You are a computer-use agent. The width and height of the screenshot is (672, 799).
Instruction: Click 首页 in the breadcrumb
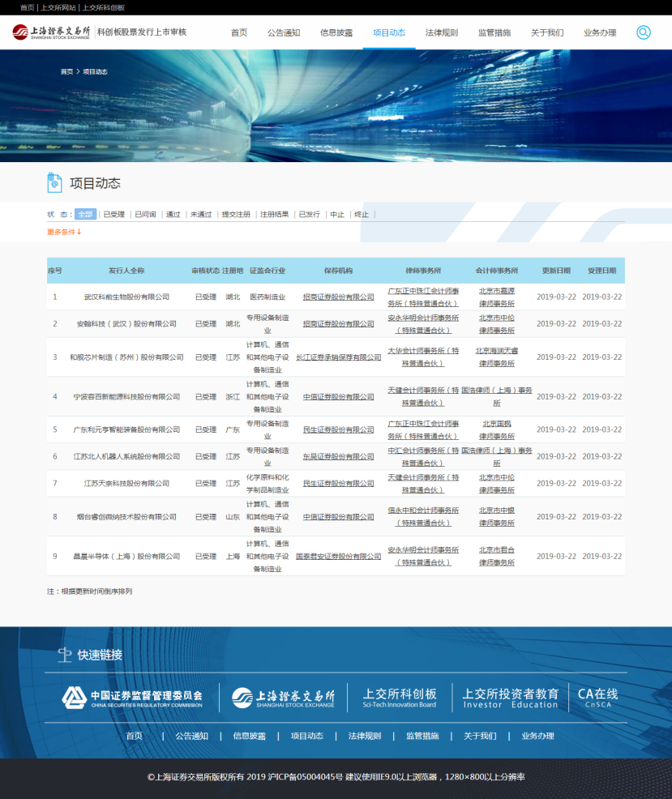66,72
